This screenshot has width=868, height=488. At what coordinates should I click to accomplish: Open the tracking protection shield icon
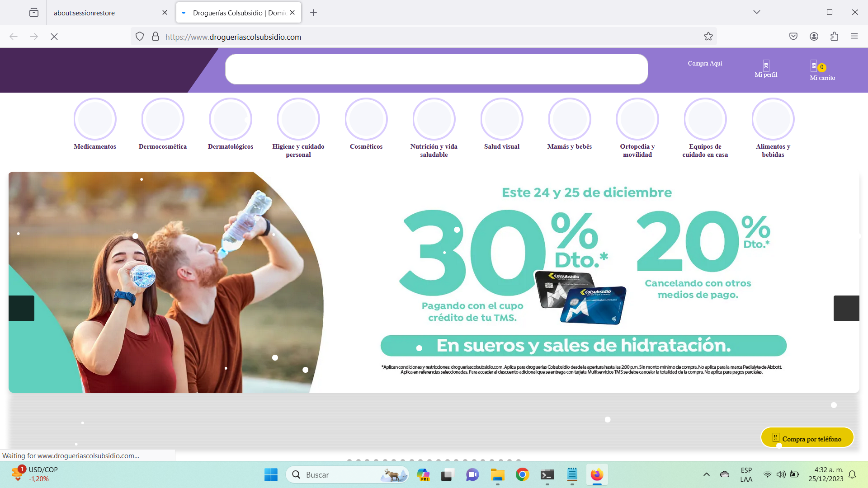pos(140,37)
